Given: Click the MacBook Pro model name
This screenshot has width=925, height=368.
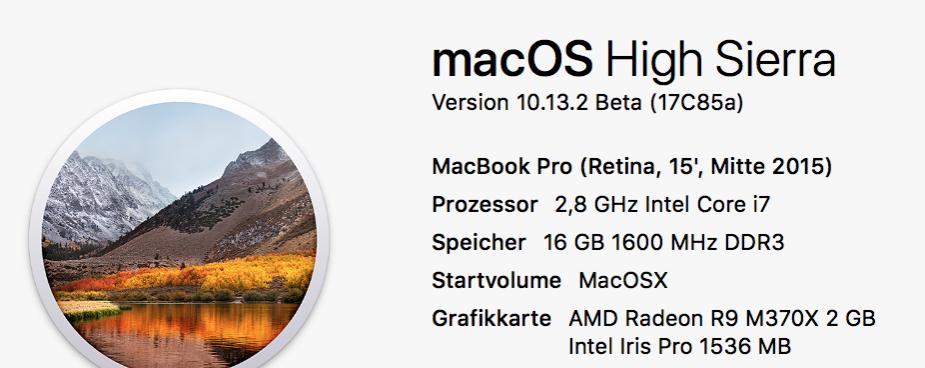Looking at the screenshot, I should tap(502, 167).
